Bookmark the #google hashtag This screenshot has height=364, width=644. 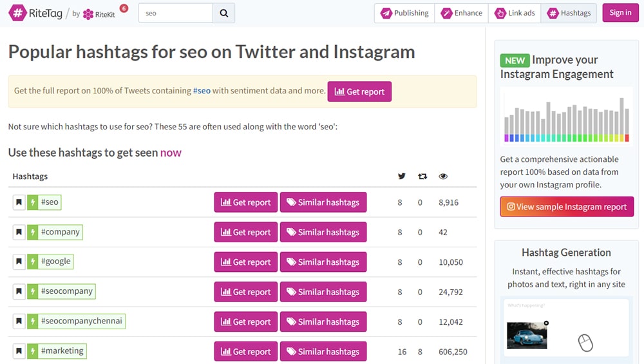click(19, 262)
